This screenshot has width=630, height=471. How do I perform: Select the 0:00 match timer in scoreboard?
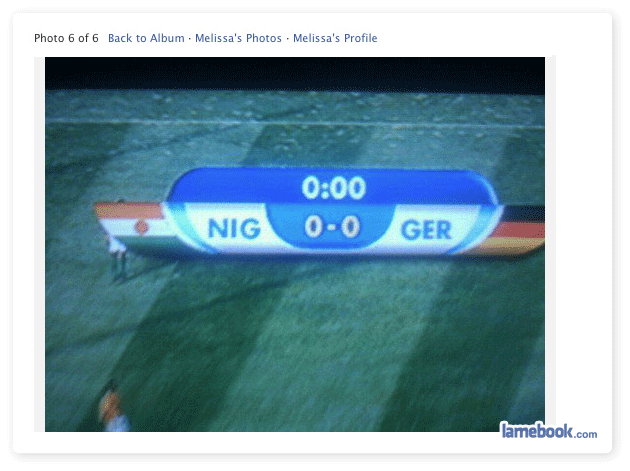[334, 188]
